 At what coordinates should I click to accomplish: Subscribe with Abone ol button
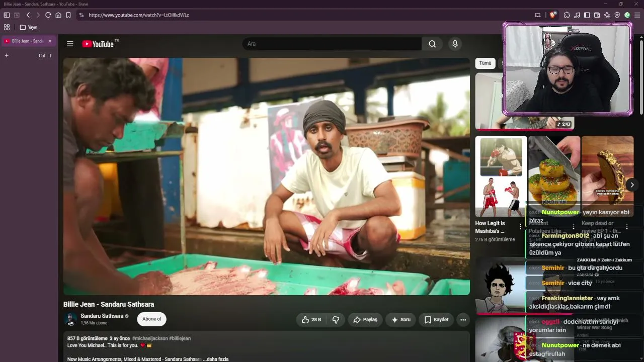pos(152,319)
